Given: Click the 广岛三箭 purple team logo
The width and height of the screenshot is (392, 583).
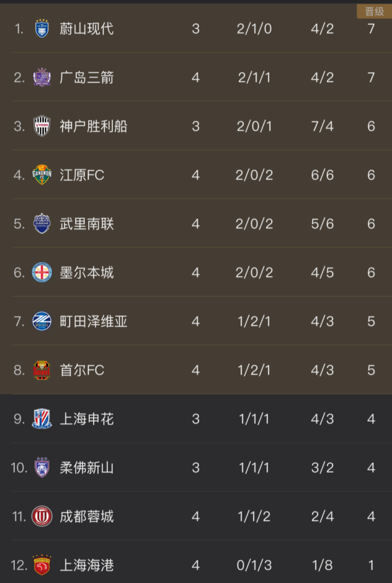Looking at the screenshot, I should pyautogui.click(x=42, y=77).
